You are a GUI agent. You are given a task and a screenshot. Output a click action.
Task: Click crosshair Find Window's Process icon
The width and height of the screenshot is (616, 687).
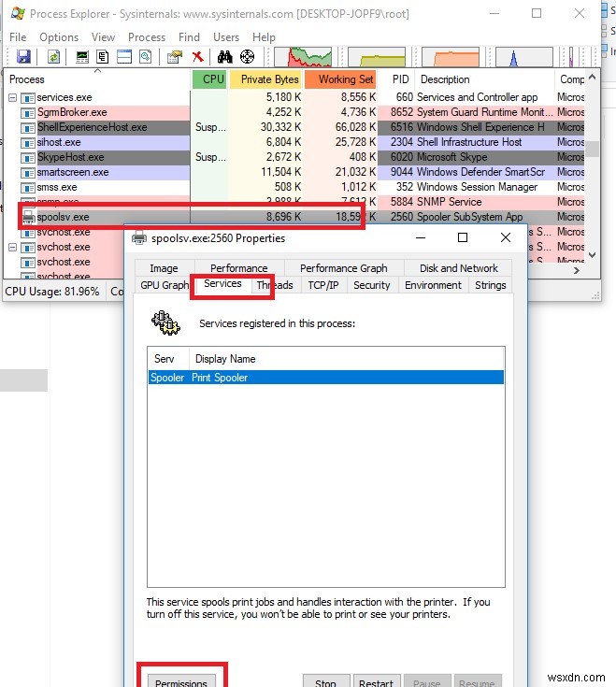click(x=247, y=56)
